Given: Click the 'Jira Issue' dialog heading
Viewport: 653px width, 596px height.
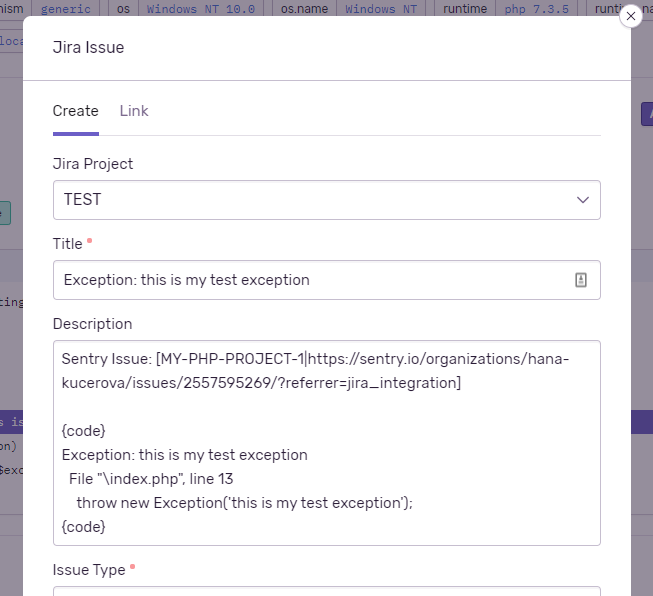Looking at the screenshot, I should [x=88, y=47].
